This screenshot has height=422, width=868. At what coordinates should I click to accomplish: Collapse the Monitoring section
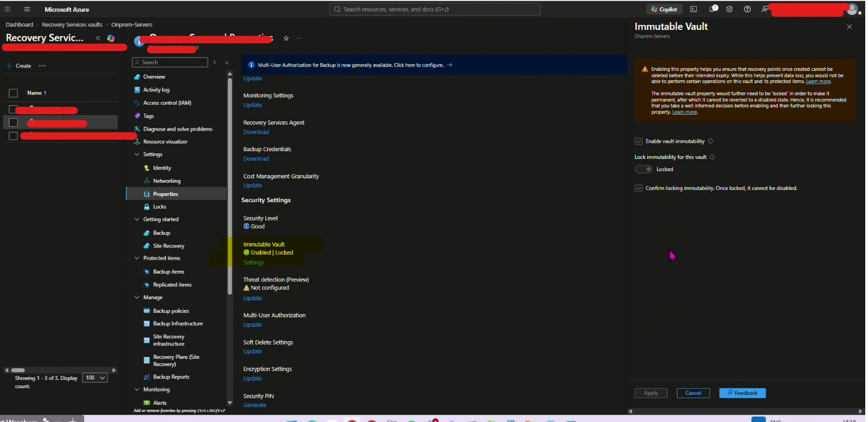pyautogui.click(x=137, y=389)
